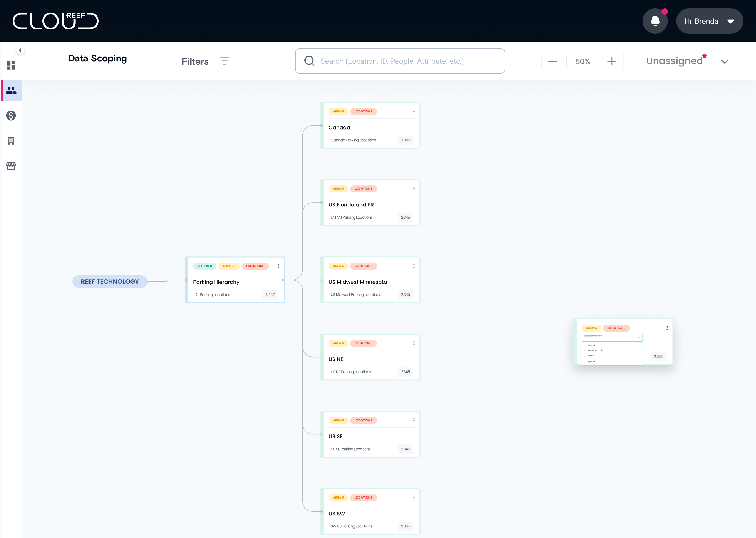Click the LOCATIONS tag on US NE card
Viewport: 756px width, 538px height.
(363, 343)
